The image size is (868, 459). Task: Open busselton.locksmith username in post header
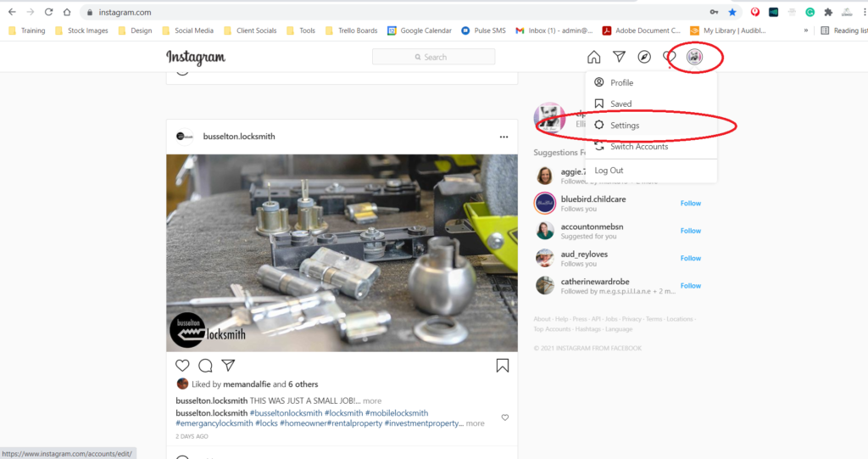point(239,137)
